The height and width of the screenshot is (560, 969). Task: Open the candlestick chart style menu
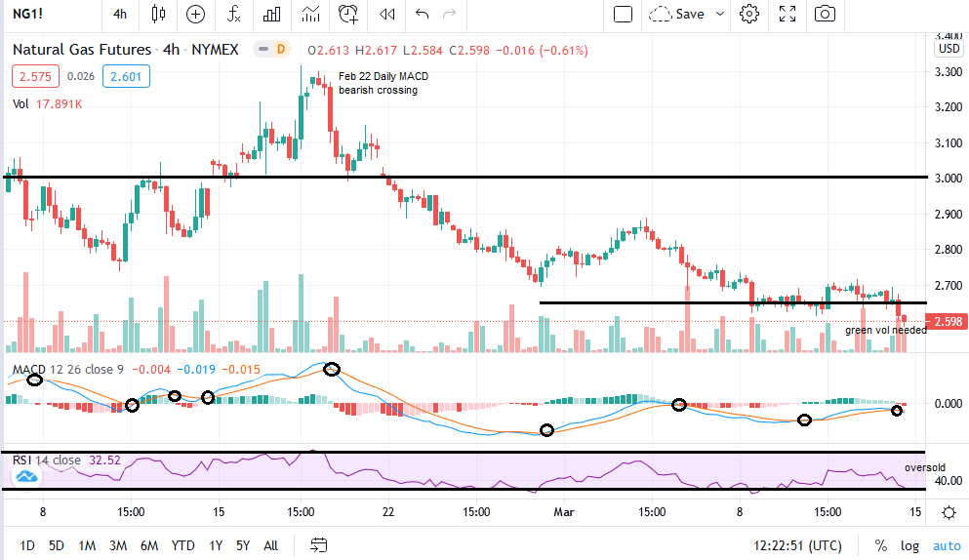click(x=158, y=14)
